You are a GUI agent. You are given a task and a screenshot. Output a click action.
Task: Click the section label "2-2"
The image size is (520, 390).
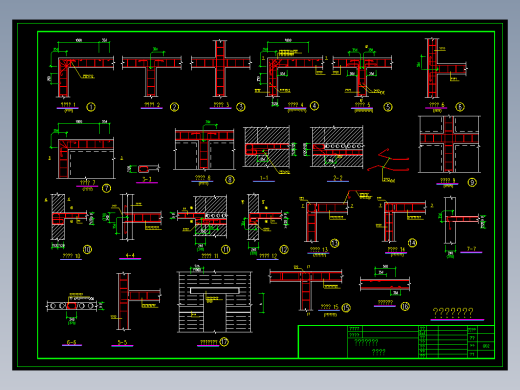(338, 178)
